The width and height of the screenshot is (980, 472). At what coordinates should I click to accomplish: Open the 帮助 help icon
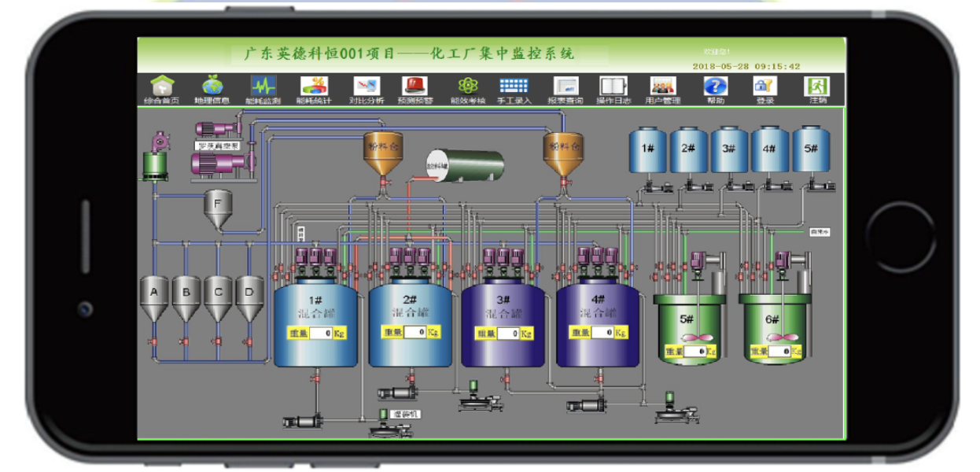click(714, 86)
